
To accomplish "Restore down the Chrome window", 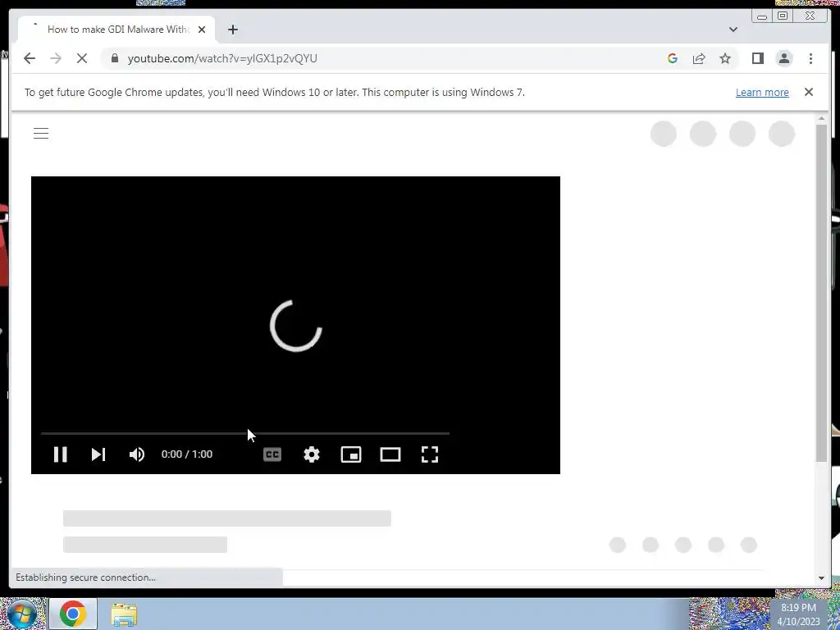I will 782,16.
